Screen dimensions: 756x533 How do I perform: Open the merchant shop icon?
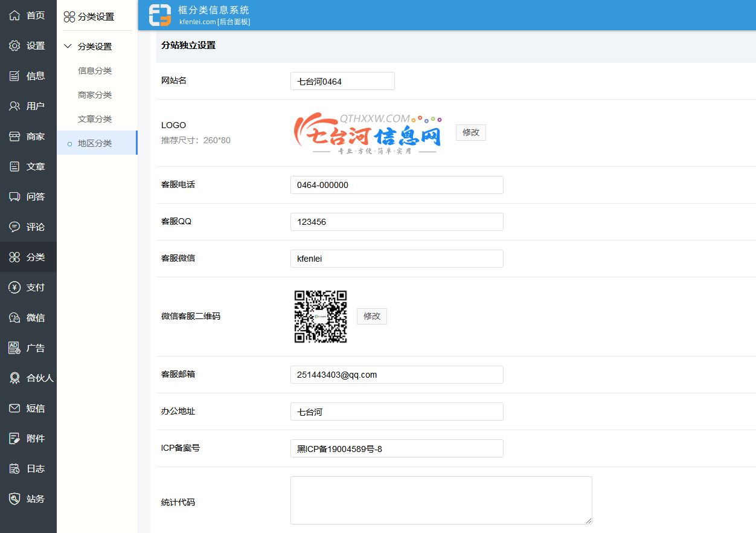pos(14,137)
